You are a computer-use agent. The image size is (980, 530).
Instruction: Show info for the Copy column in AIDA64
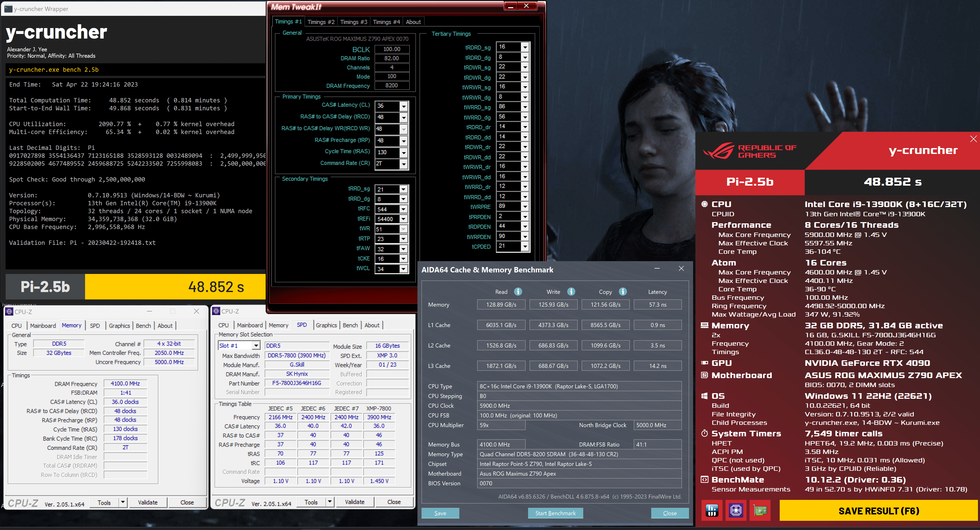(x=623, y=292)
